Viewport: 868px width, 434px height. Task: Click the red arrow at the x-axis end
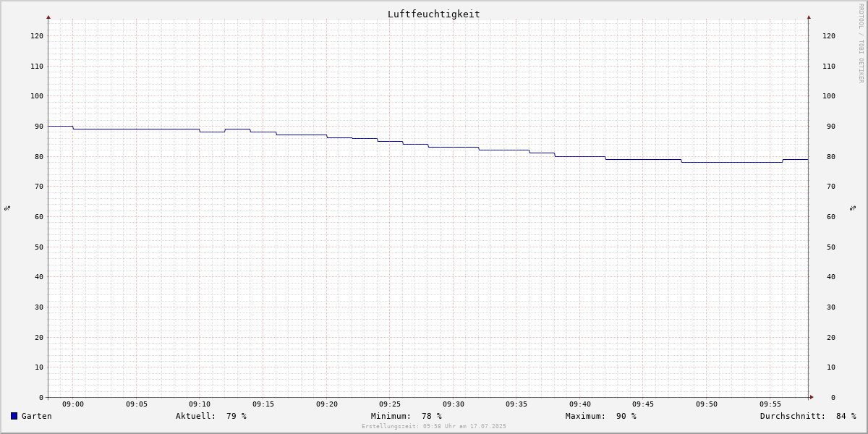tap(812, 397)
